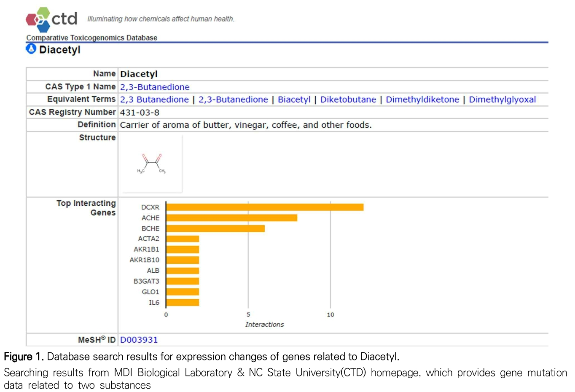Click the bold Diacetyl value in Name row
Viewport: 575px width, 392px height.
tap(139, 74)
